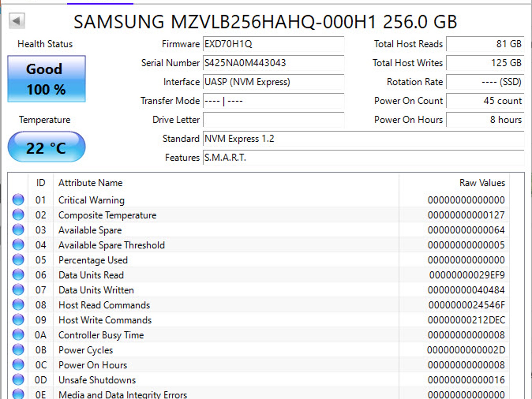Screen dimensions: 532x399
Task: Click the status indicator for Composite Temperature
Action: 18,215
